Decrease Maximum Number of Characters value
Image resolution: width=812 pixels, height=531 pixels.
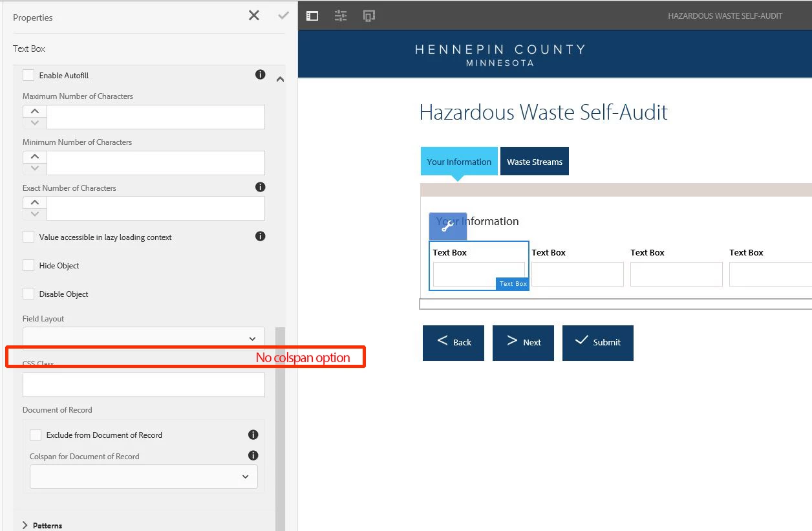point(35,123)
